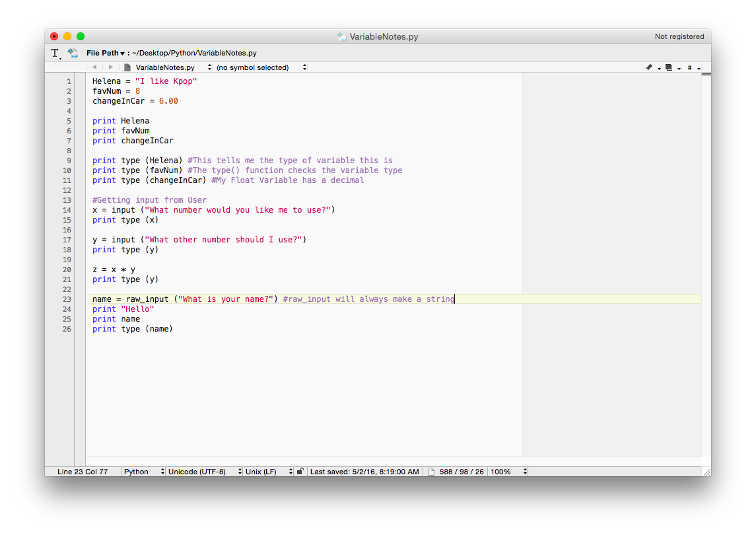756x537 pixels.
Task: Click the page icon beside document statistics
Action: click(x=431, y=472)
